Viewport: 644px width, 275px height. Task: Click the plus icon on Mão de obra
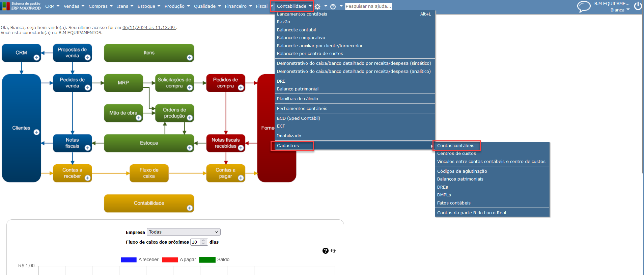click(139, 118)
